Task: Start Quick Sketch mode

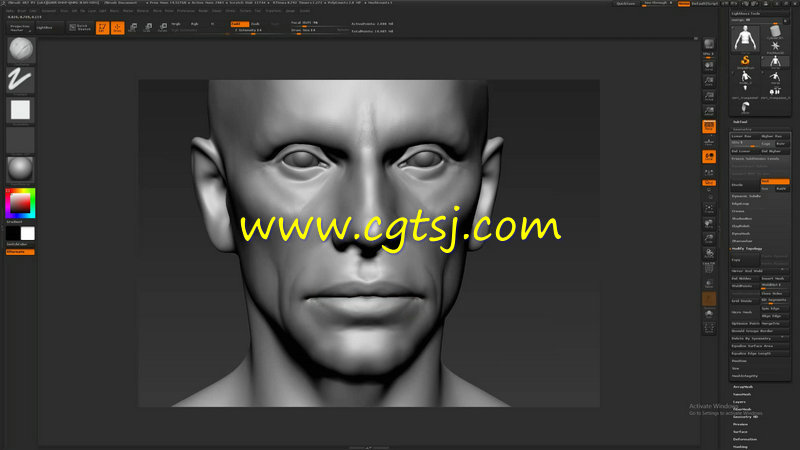Action: click(80, 28)
